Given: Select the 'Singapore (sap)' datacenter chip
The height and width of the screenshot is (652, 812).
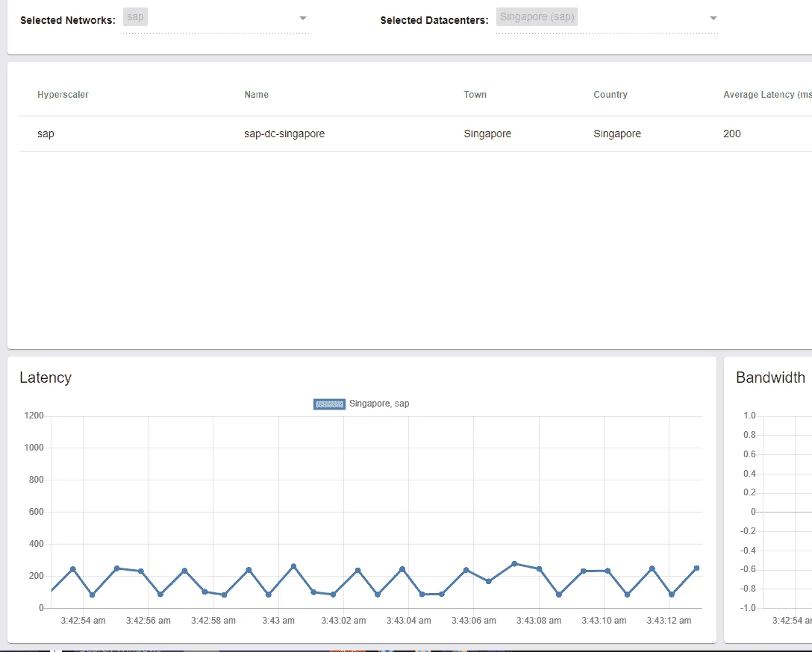Looking at the screenshot, I should [x=537, y=17].
